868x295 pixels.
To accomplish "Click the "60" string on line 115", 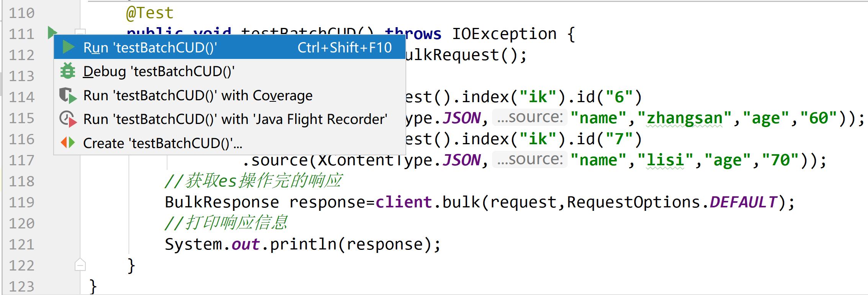I will click(819, 118).
